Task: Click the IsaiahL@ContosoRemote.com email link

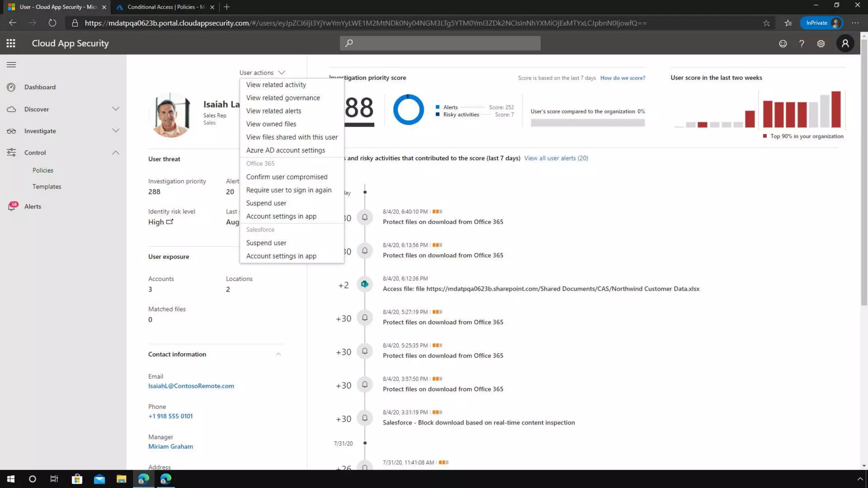Action: [191, 385]
